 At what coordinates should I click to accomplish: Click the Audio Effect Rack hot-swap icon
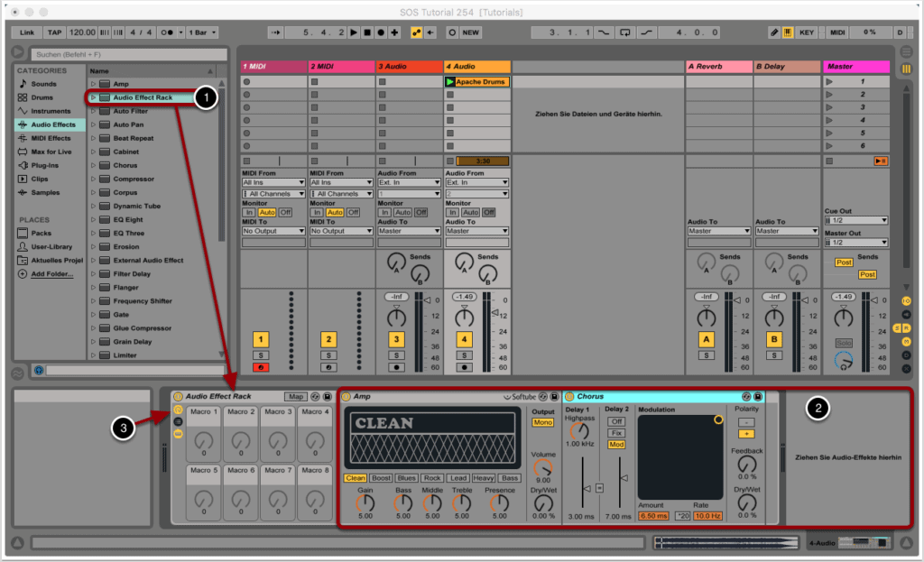click(x=315, y=397)
